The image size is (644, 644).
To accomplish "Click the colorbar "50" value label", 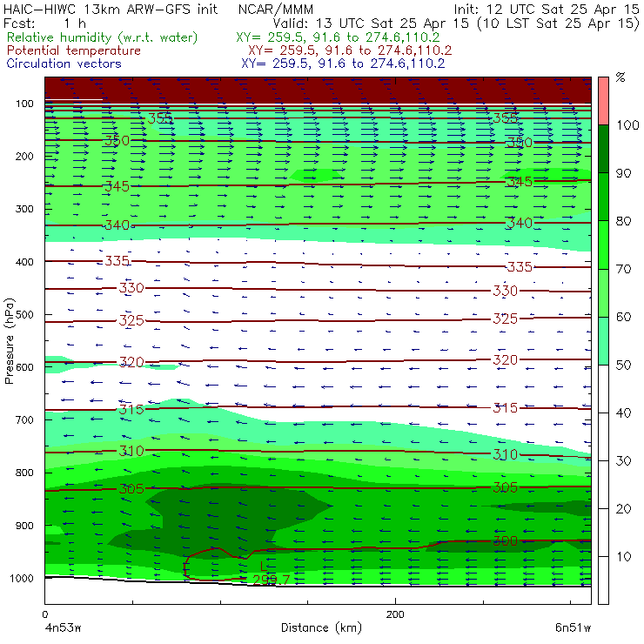I will (623, 365).
